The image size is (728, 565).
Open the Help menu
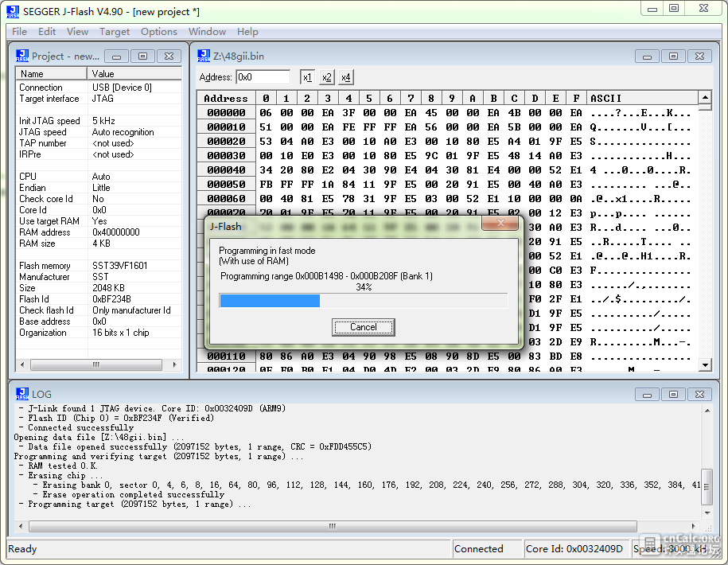247,32
